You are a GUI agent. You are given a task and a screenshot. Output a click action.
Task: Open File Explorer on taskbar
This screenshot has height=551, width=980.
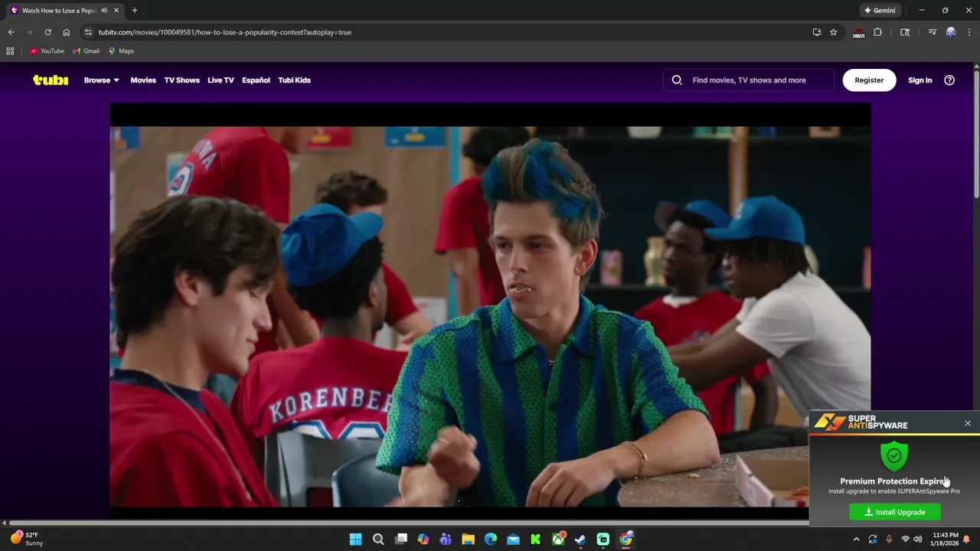(x=468, y=540)
